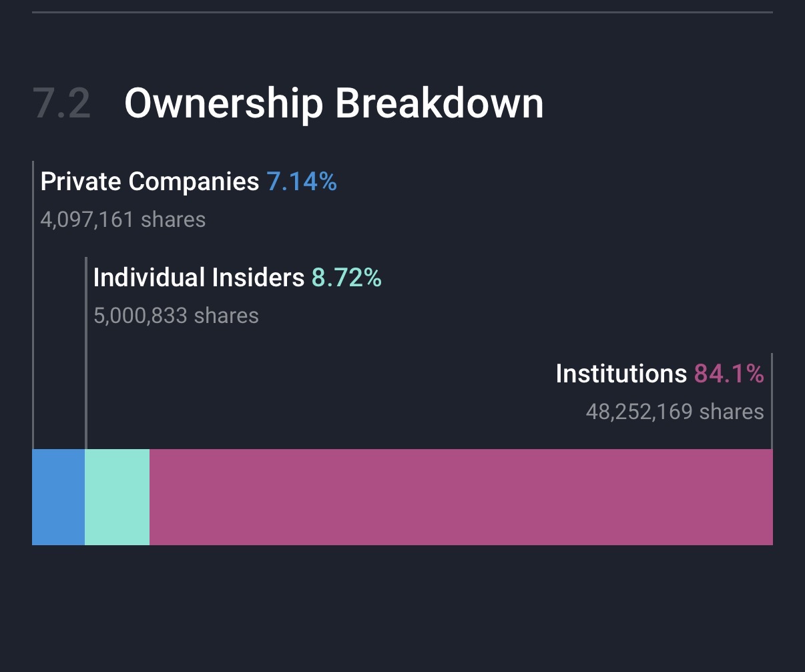The width and height of the screenshot is (805, 672).
Task: Click the vertical leader line beside Private Companies
Action: (x=33, y=300)
